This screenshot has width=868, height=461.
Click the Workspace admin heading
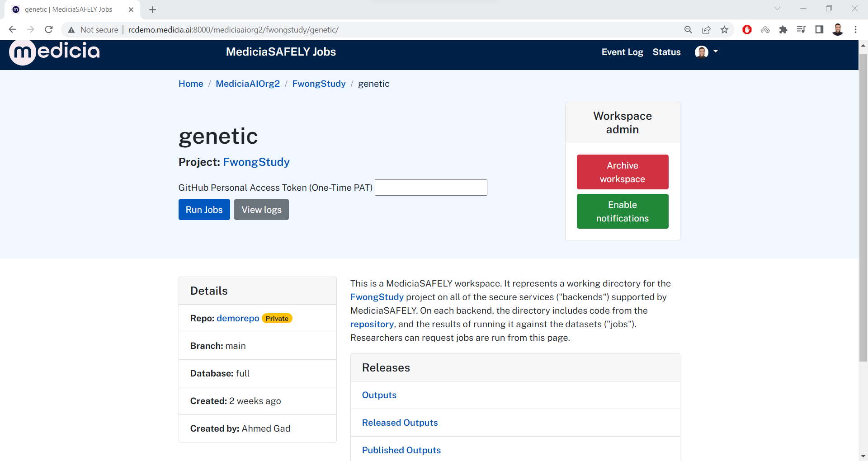623,122
